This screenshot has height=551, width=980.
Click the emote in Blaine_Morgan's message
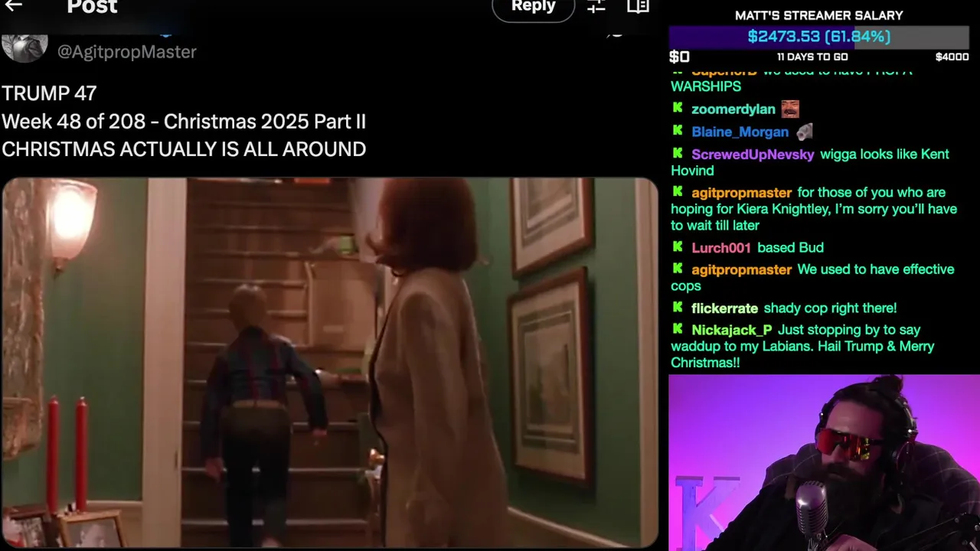click(804, 132)
